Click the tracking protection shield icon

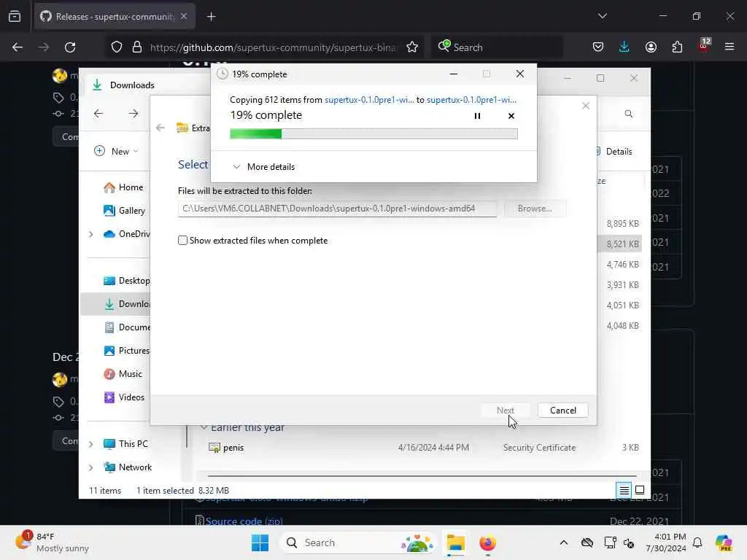pos(117,47)
